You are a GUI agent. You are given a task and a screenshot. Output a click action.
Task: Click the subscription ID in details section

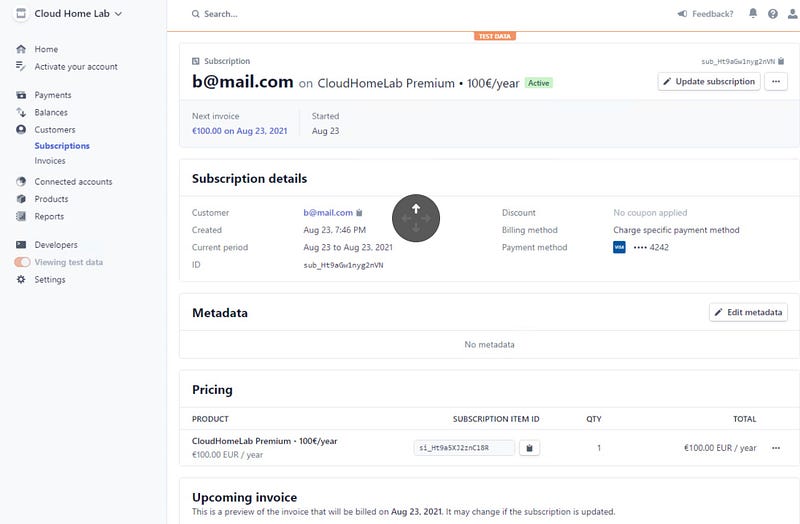343,265
